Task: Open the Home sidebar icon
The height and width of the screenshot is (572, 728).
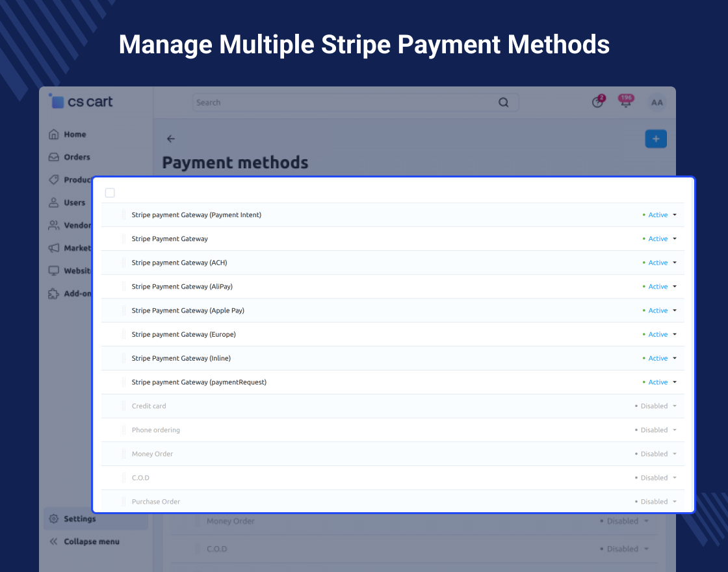Action: click(x=54, y=134)
